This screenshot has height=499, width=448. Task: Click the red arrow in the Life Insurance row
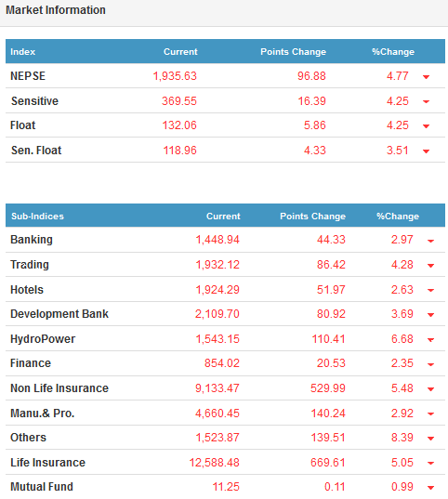pos(430,464)
